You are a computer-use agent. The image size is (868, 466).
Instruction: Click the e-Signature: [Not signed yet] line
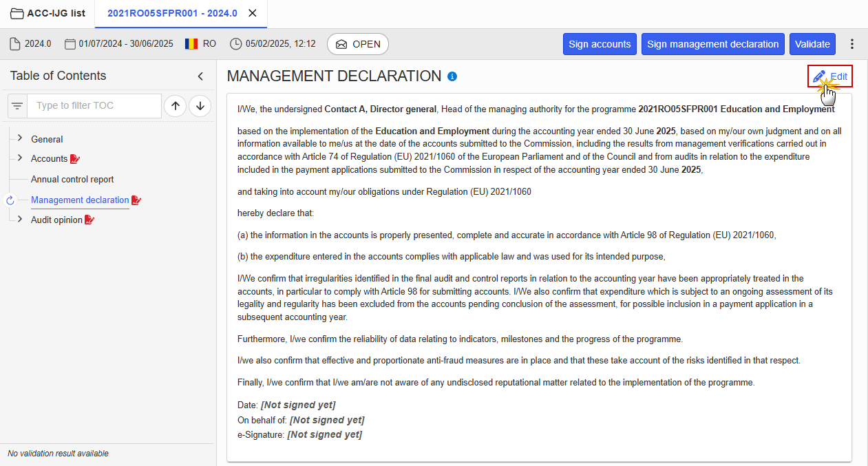click(x=299, y=434)
